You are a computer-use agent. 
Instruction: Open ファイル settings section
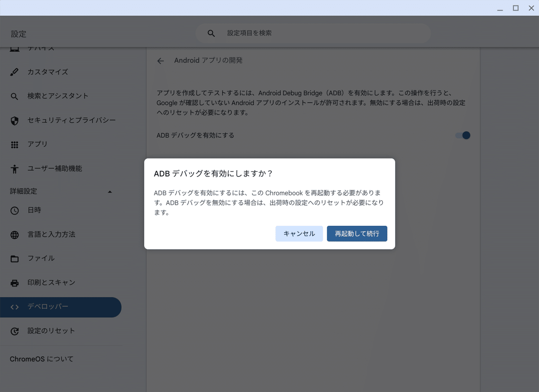point(61,259)
